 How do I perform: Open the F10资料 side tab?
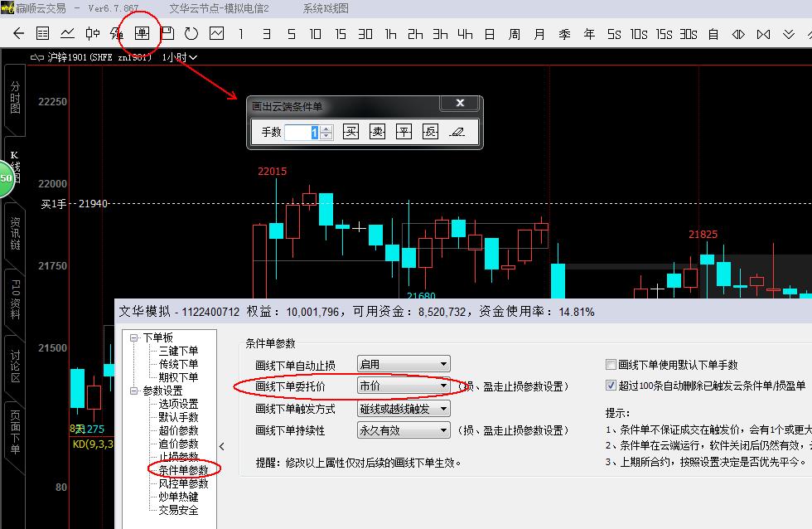pos(15,299)
